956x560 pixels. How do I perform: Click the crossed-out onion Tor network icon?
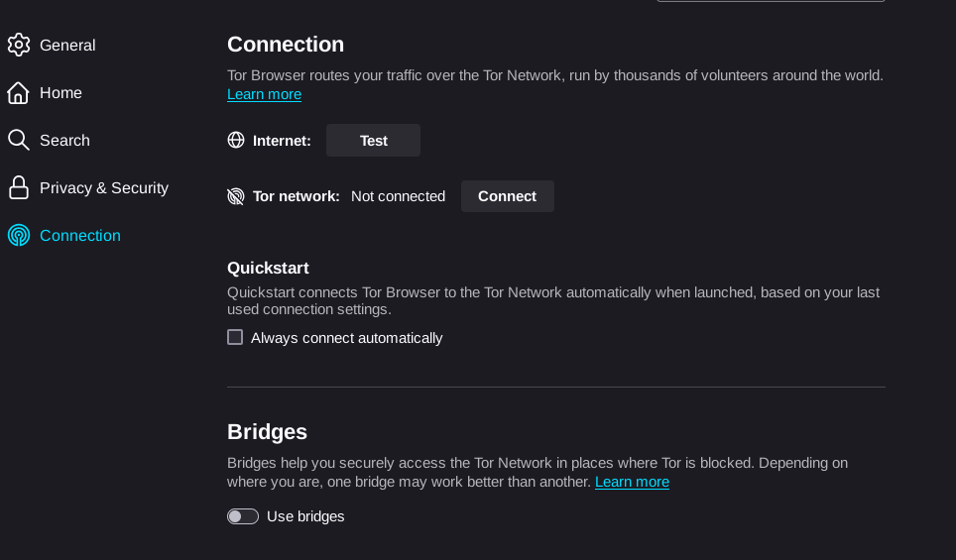pos(236,196)
